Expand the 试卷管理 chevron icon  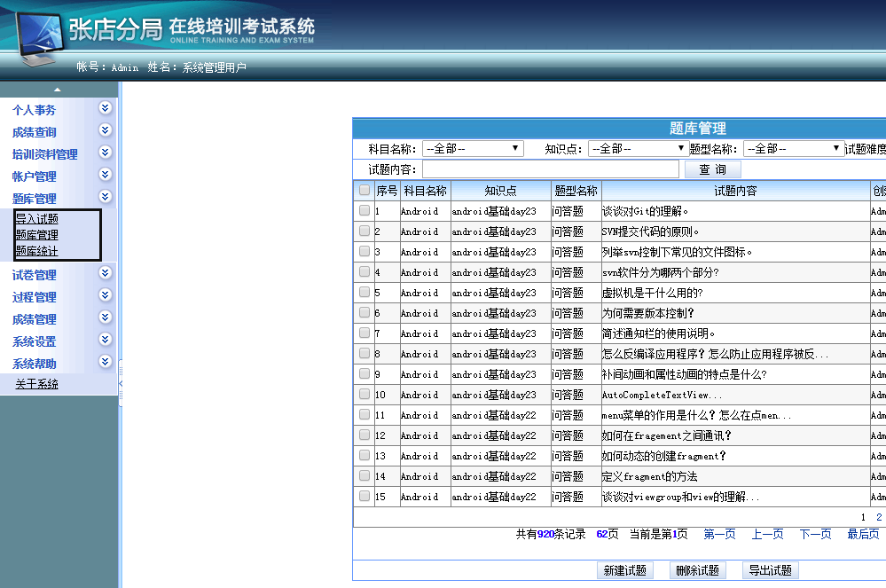click(106, 273)
